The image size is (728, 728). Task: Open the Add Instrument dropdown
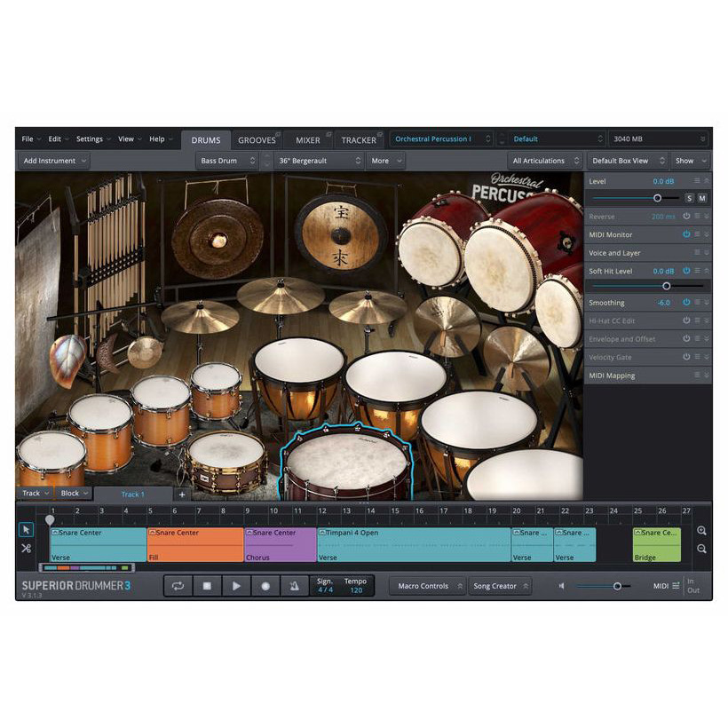(54, 161)
